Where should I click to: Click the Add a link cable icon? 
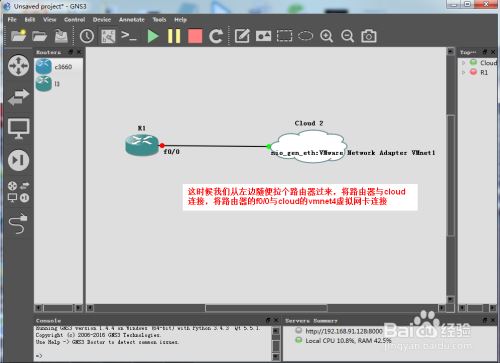click(x=18, y=223)
